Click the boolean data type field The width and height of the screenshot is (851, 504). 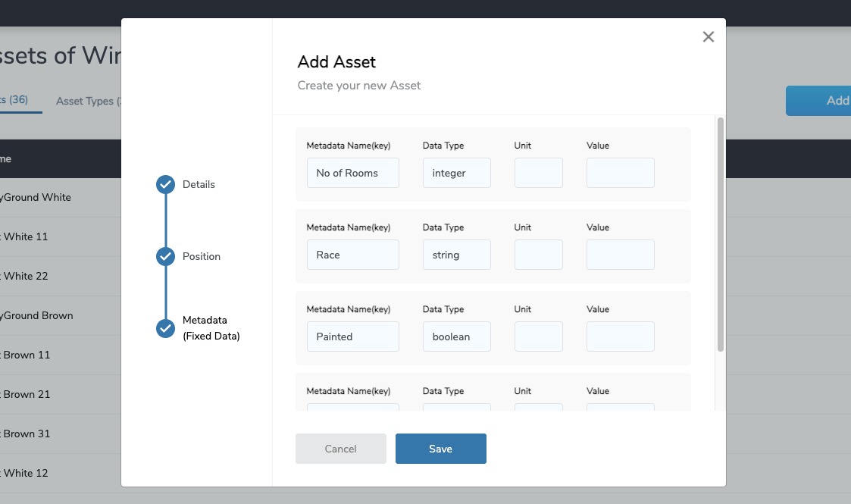[456, 337]
